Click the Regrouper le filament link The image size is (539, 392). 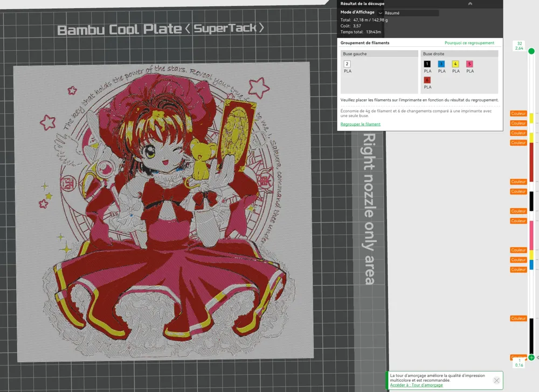(360, 124)
